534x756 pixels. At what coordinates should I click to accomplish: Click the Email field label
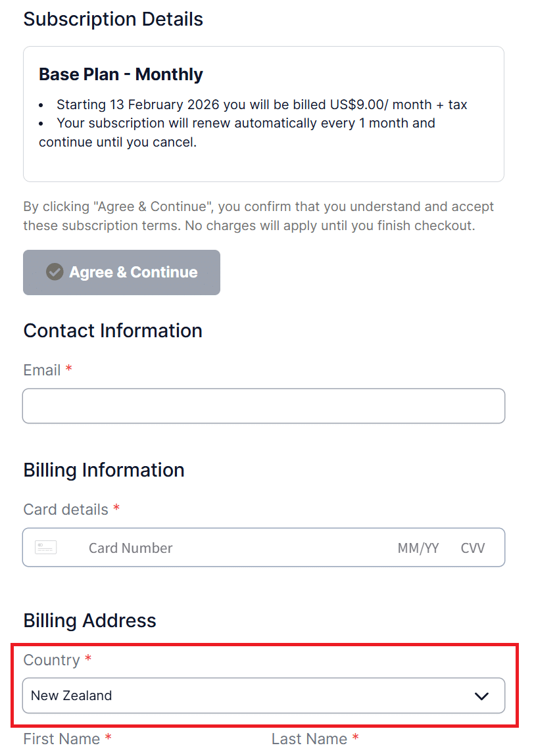click(42, 370)
